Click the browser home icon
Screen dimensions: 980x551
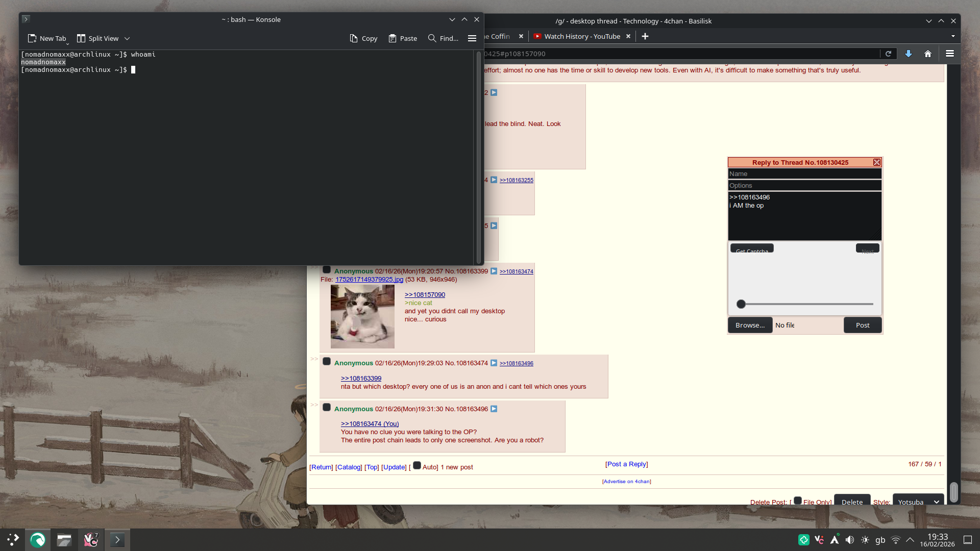coord(928,54)
